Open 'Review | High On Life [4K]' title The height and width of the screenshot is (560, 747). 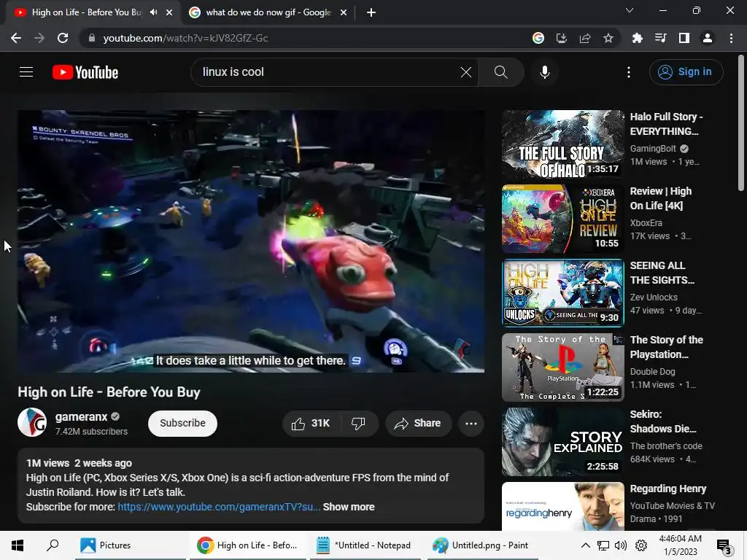[x=661, y=198]
